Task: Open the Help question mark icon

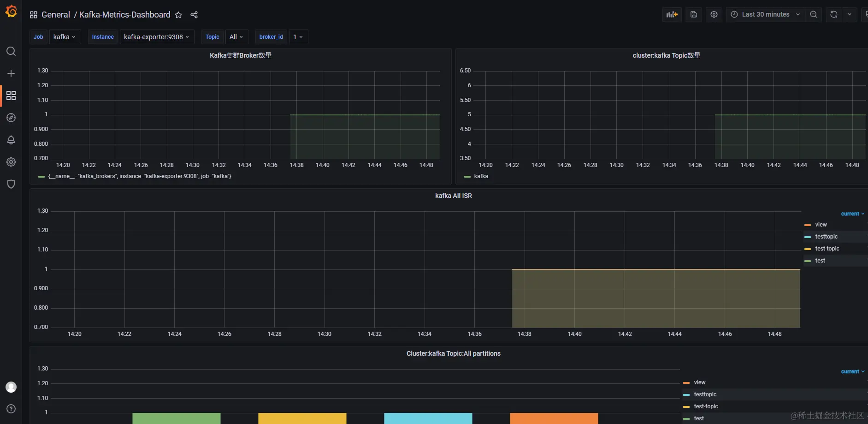Action: (11, 409)
